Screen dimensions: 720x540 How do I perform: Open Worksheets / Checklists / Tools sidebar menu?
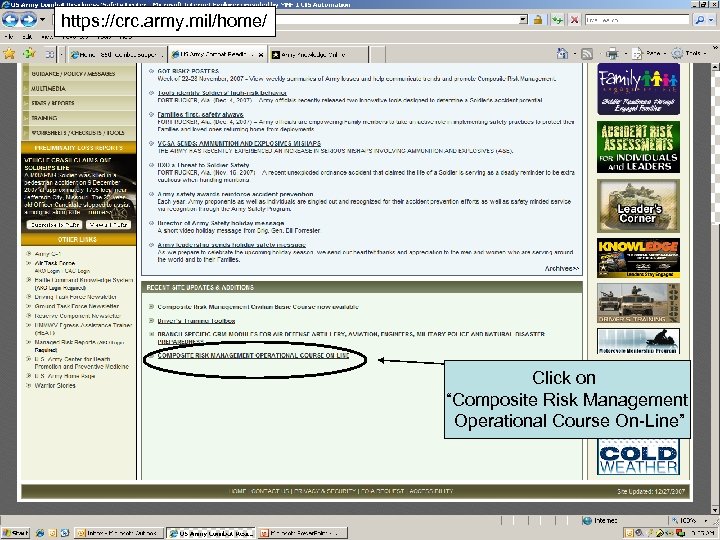[x=79, y=132]
